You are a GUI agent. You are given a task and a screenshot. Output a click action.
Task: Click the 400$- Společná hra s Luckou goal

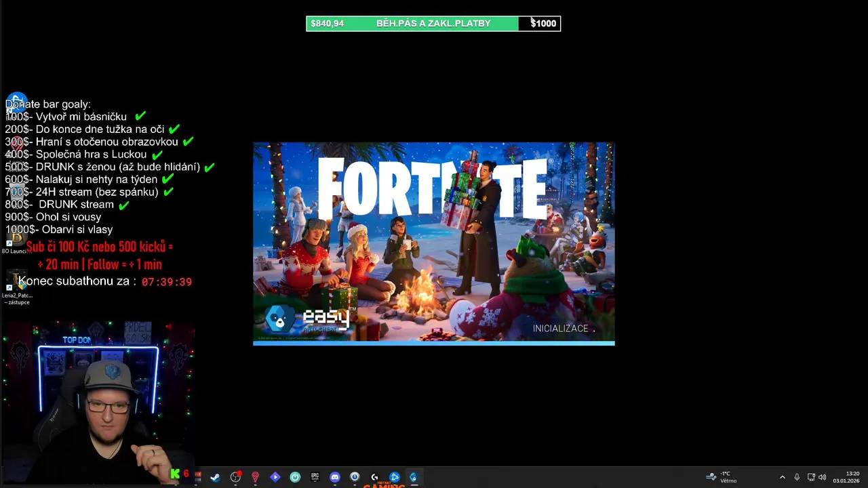(x=76, y=155)
